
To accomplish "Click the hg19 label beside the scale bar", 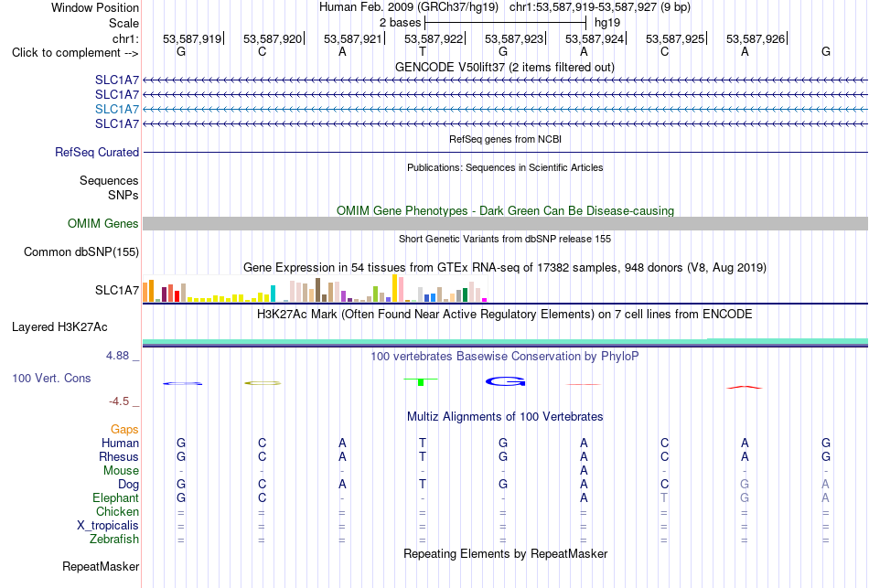I will click(607, 23).
